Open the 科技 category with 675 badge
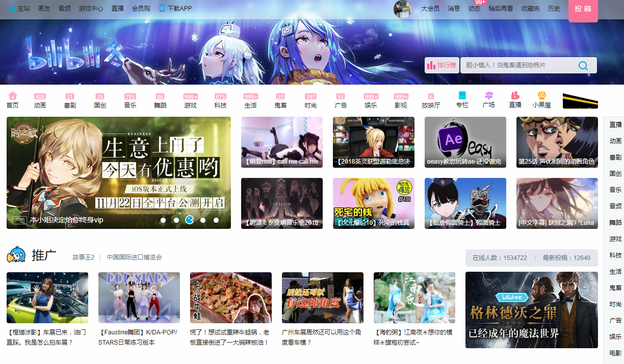 (220, 101)
